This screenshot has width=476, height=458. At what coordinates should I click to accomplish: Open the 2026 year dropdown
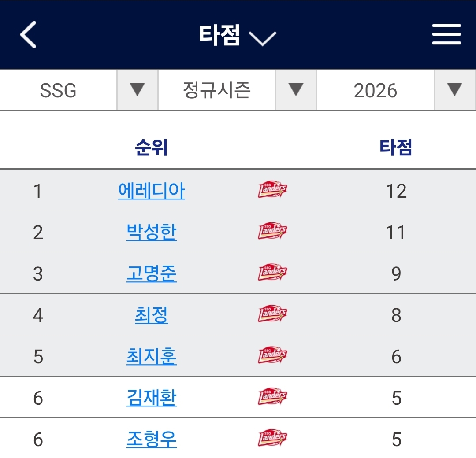click(396, 90)
